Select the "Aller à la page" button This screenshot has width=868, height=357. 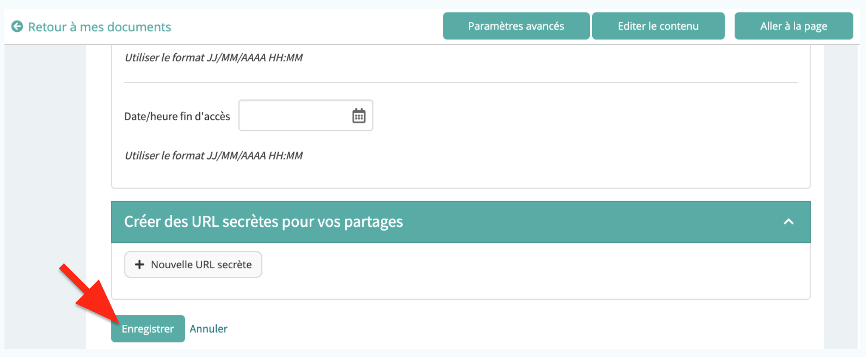click(793, 26)
